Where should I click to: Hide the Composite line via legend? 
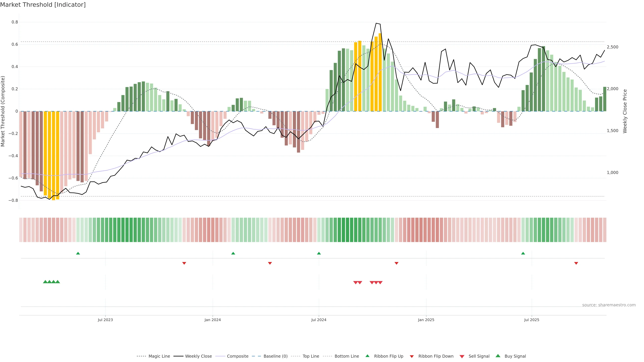click(x=237, y=356)
